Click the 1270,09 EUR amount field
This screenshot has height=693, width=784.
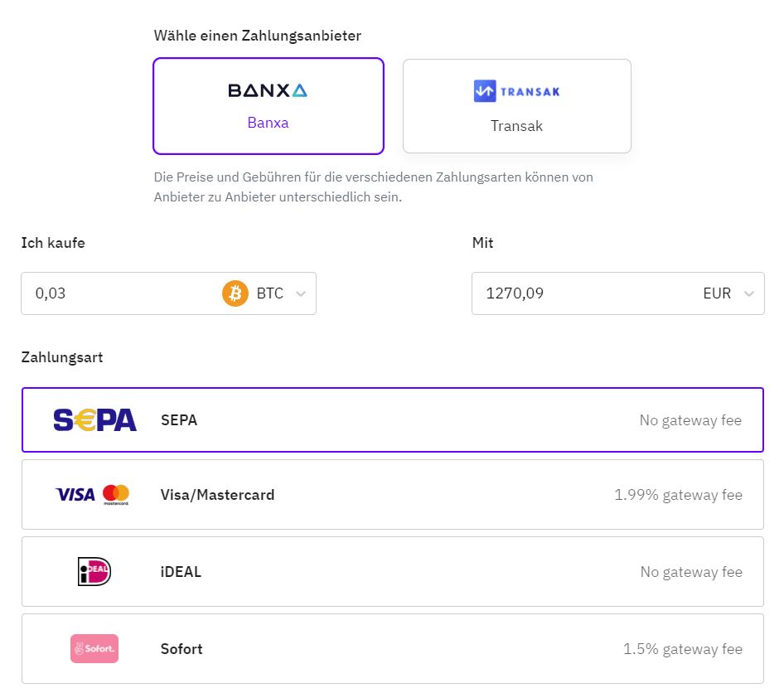pyautogui.click(x=580, y=293)
